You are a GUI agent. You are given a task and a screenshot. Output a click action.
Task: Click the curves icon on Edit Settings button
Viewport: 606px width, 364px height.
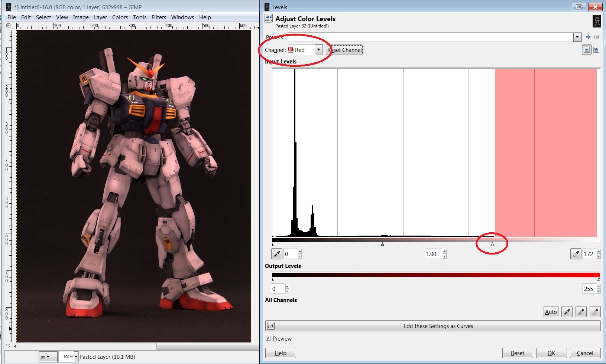271,326
